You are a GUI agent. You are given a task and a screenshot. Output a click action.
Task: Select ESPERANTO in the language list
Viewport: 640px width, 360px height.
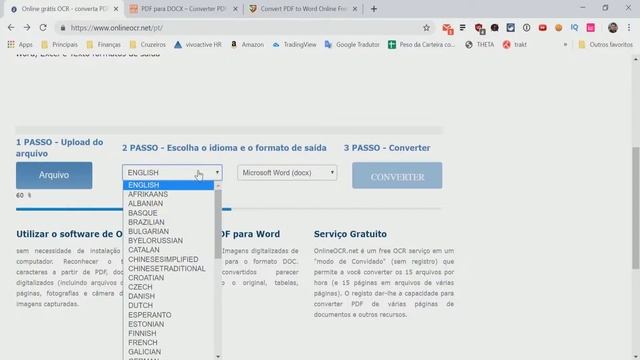(168, 315)
